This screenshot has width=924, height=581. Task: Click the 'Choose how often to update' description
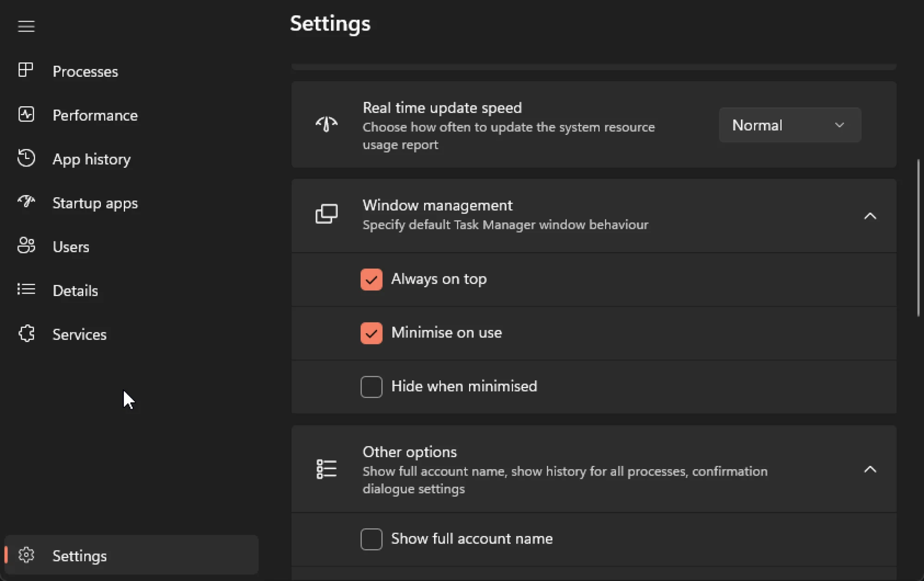(508, 136)
